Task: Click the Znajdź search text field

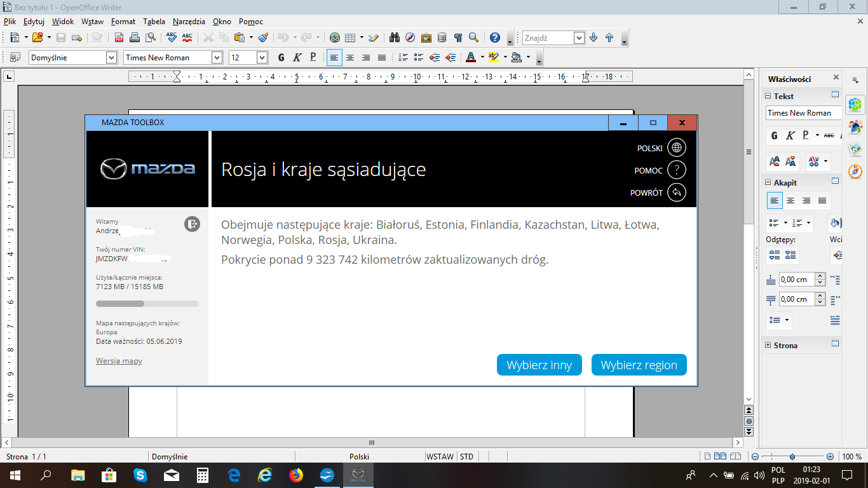Action: click(x=547, y=38)
